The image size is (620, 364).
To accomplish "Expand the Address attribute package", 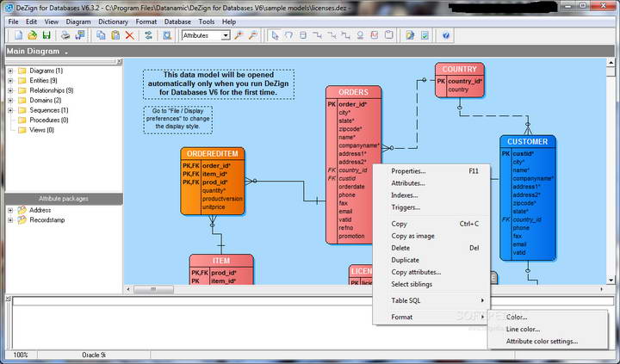I will point(9,210).
